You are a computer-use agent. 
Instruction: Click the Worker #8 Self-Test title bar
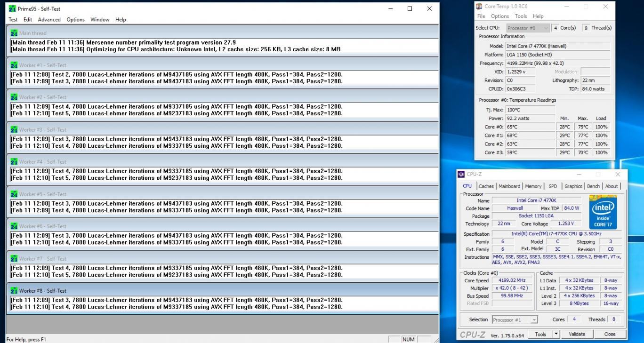[222, 291]
